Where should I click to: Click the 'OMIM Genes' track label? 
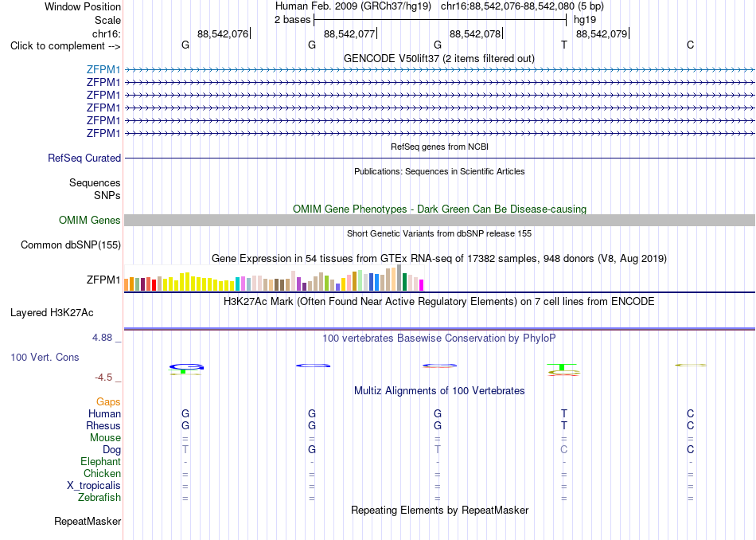[89, 221]
